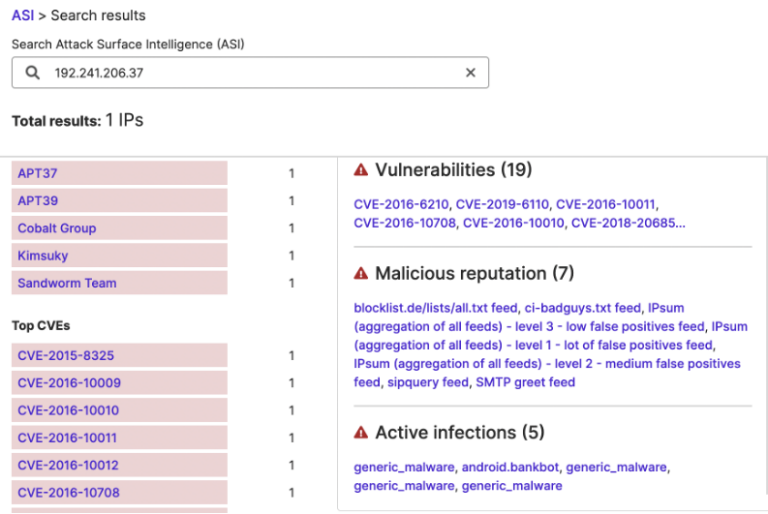768x514 pixels.
Task: Click the Top CVEs section label
Action: 41,325
